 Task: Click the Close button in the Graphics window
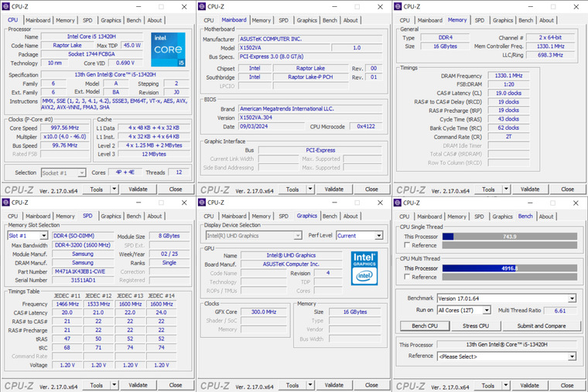coord(371,385)
